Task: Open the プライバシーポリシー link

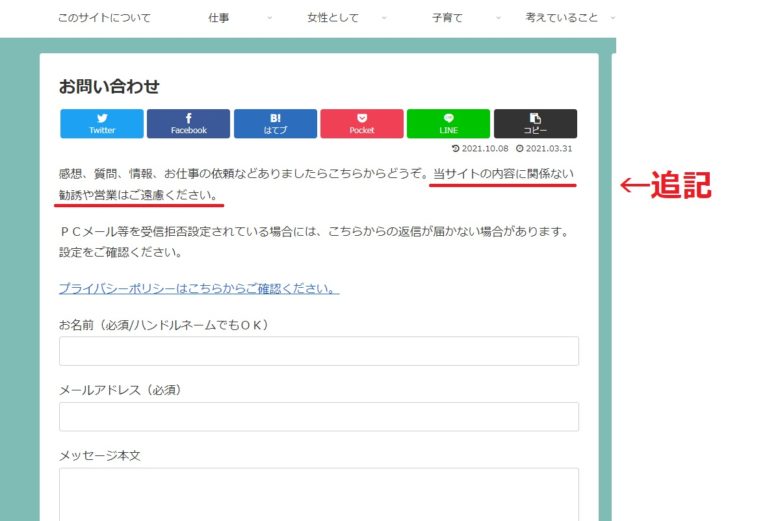Action: point(199,289)
